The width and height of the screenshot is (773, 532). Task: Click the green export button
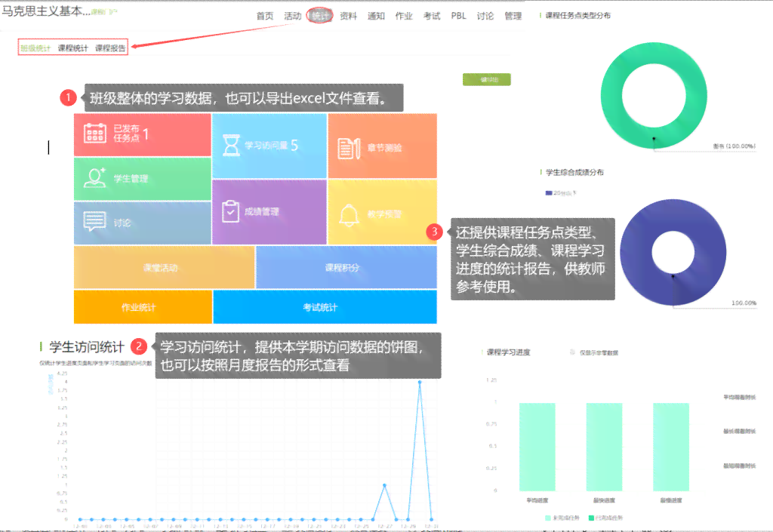pyautogui.click(x=487, y=79)
